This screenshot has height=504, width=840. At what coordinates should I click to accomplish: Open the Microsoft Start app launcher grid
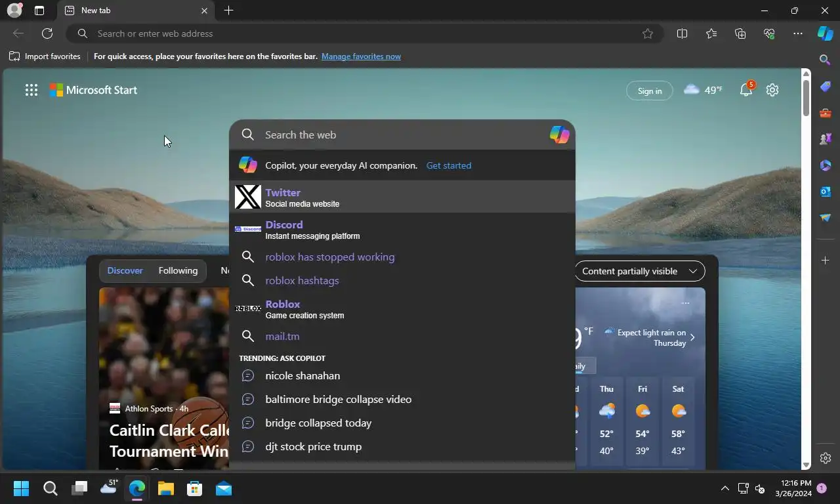(x=31, y=91)
